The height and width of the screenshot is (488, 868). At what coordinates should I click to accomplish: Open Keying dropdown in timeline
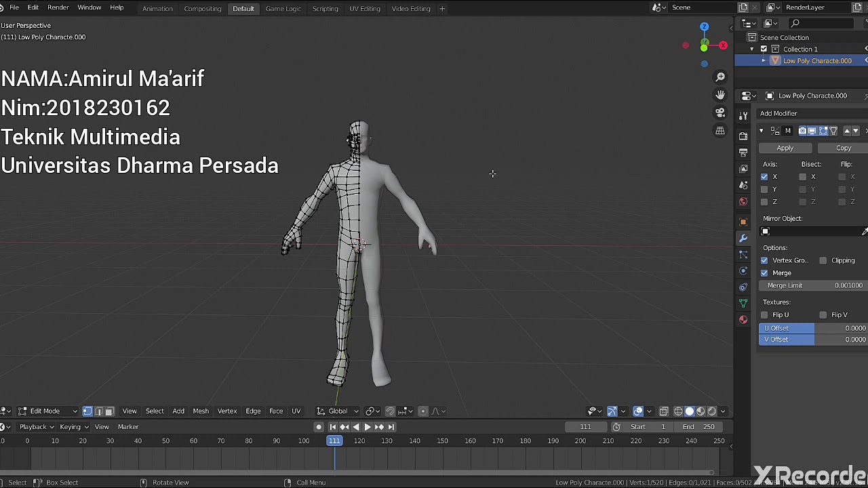pyautogui.click(x=74, y=427)
